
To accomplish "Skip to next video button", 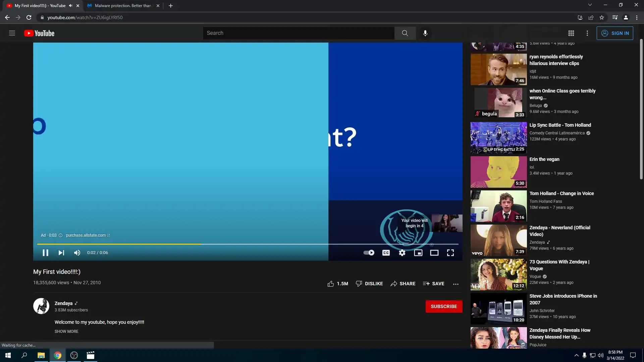I will [x=61, y=253].
